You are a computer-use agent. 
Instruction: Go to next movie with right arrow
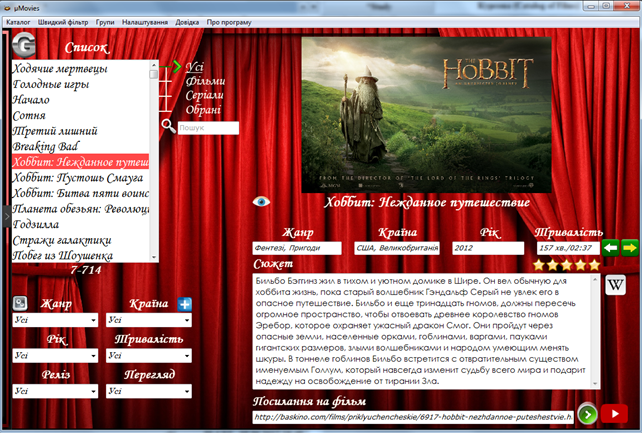(x=630, y=248)
